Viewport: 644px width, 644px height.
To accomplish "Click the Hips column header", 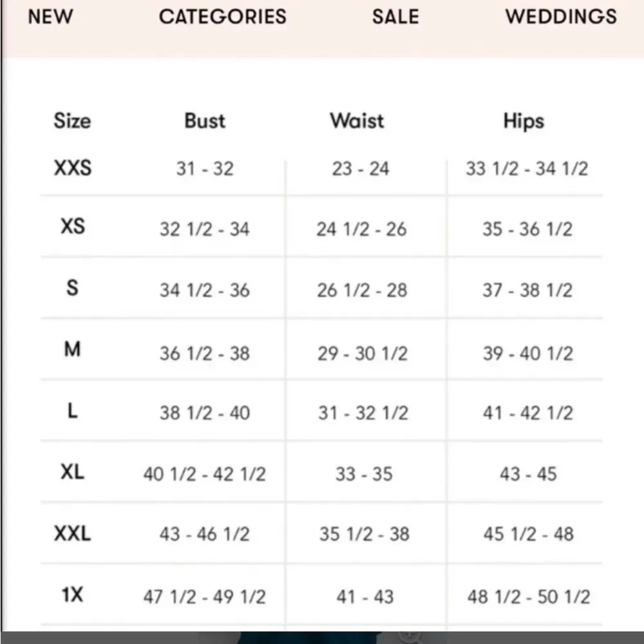I will click(524, 120).
